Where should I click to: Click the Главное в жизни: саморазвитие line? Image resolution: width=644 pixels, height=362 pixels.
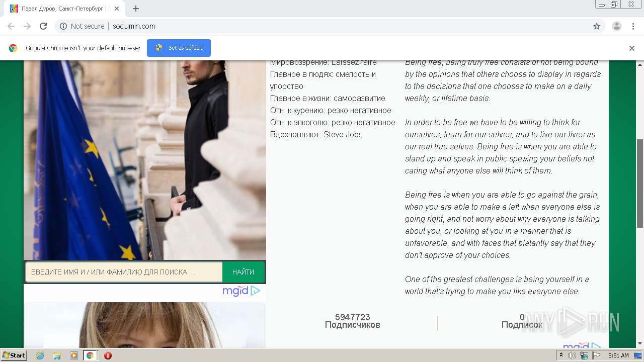tap(328, 99)
